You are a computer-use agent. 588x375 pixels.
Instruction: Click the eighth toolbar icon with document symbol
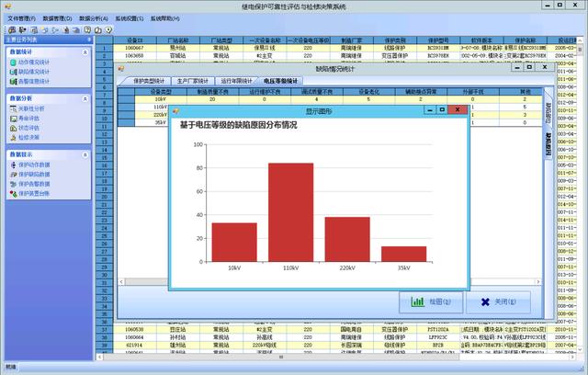(x=87, y=30)
